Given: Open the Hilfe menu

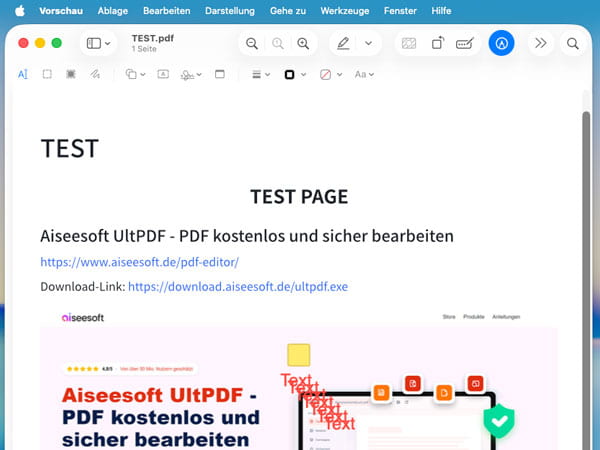Looking at the screenshot, I should 441,11.
